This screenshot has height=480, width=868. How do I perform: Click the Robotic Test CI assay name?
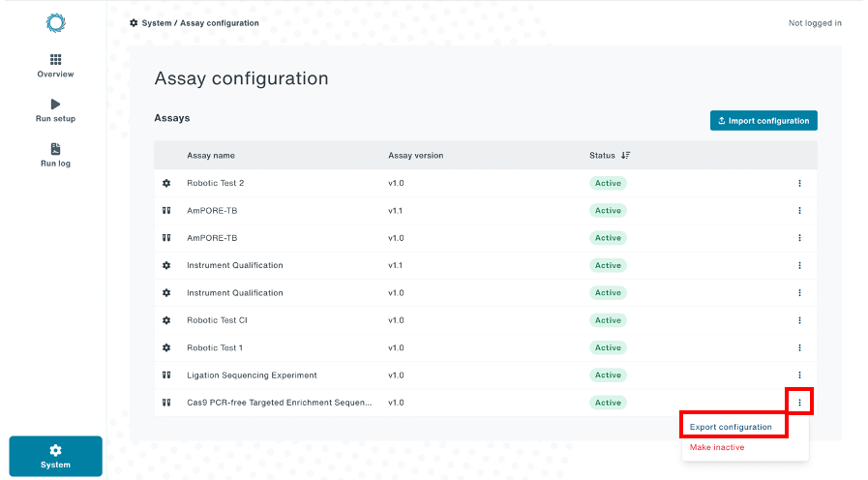[x=217, y=320]
